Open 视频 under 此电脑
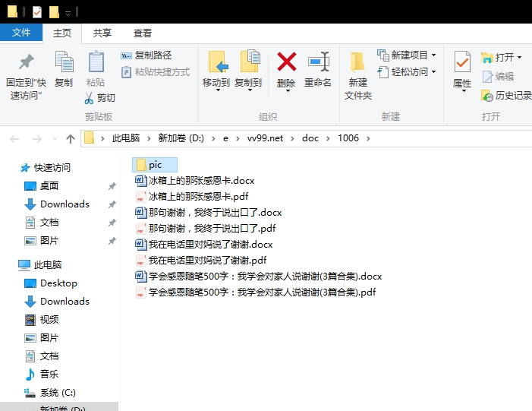 tap(42, 320)
